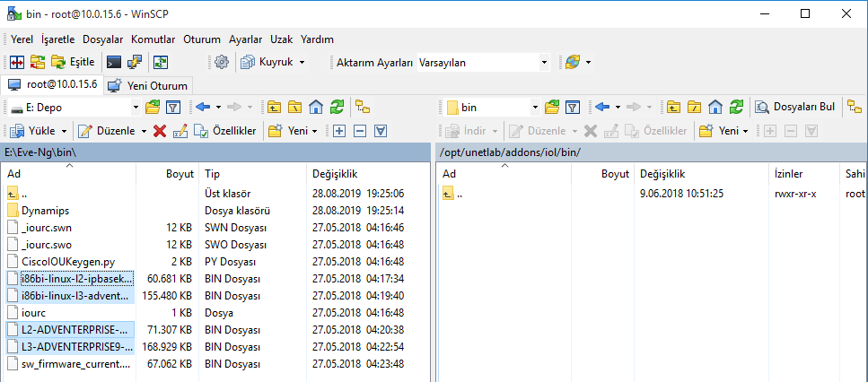Expand the remote panel Yeni dropdown
Image resolution: width=868 pixels, height=382 pixels.
click(x=745, y=131)
